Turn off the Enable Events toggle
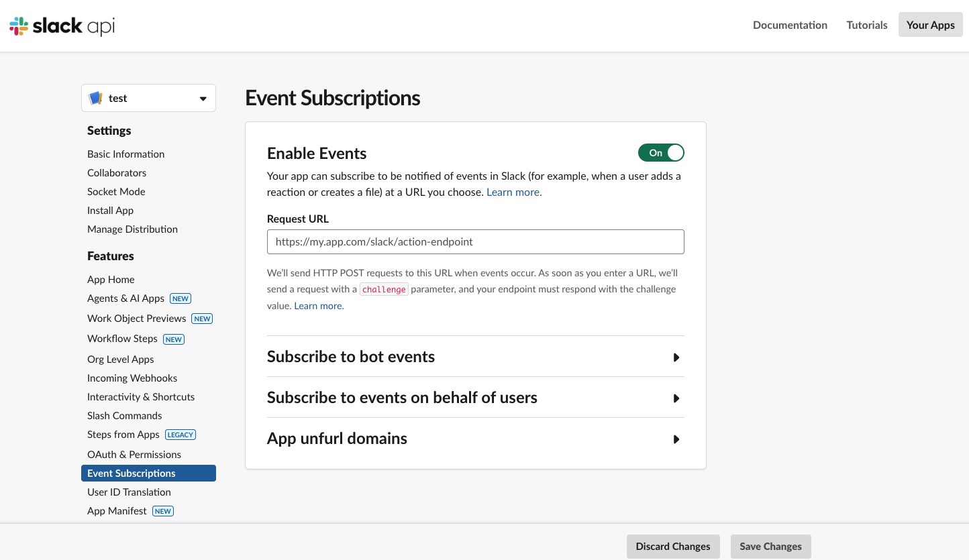The width and height of the screenshot is (969, 560). tap(661, 153)
